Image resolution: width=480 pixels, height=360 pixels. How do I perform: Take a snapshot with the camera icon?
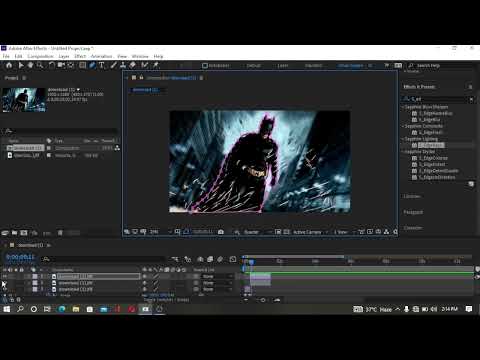[221, 232]
